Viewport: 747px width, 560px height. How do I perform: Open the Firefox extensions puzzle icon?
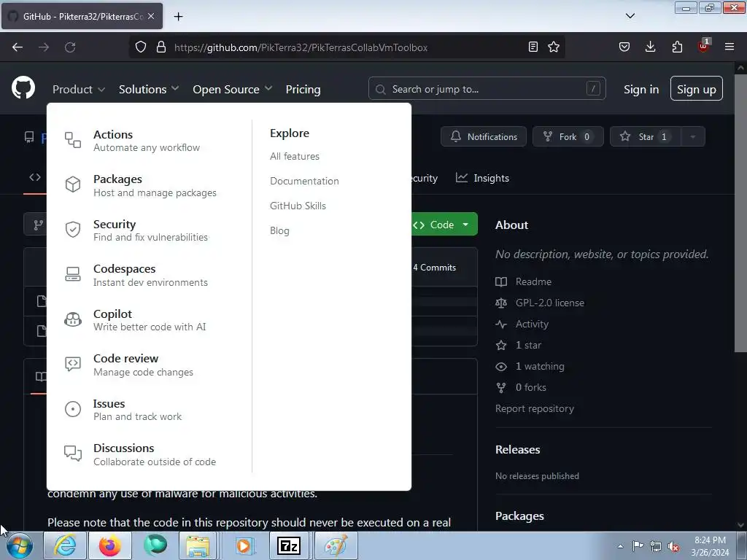click(x=677, y=47)
